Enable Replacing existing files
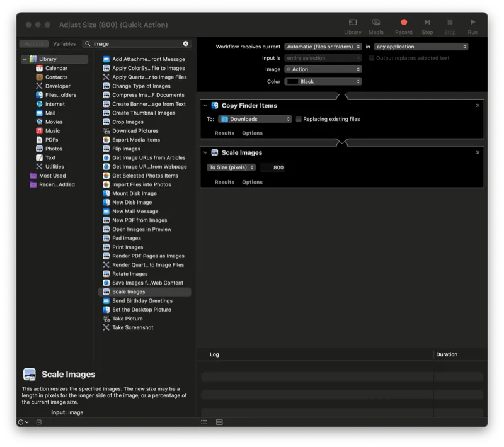This screenshot has width=504, height=447. click(299, 119)
